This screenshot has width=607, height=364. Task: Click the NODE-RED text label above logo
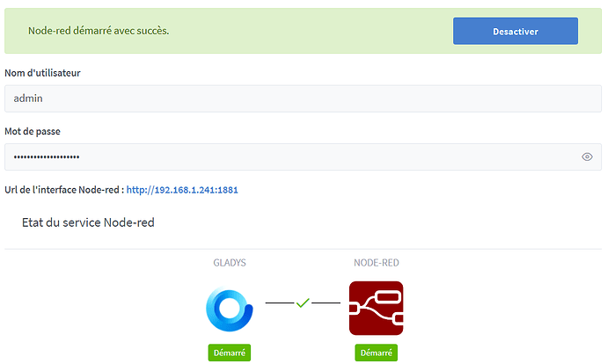click(x=377, y=263)
